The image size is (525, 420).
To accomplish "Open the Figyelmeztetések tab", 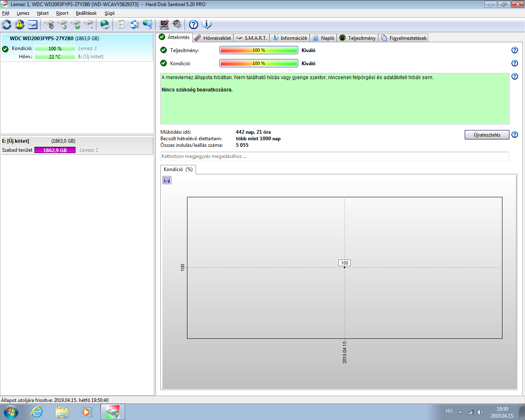I will coord(404,38).
